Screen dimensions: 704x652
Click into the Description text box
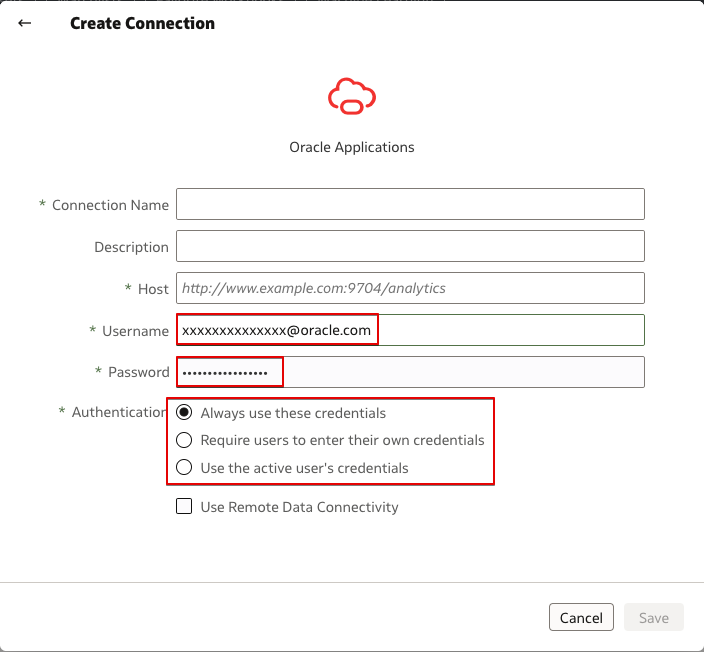pyautogui.click(x=410, y=247)
